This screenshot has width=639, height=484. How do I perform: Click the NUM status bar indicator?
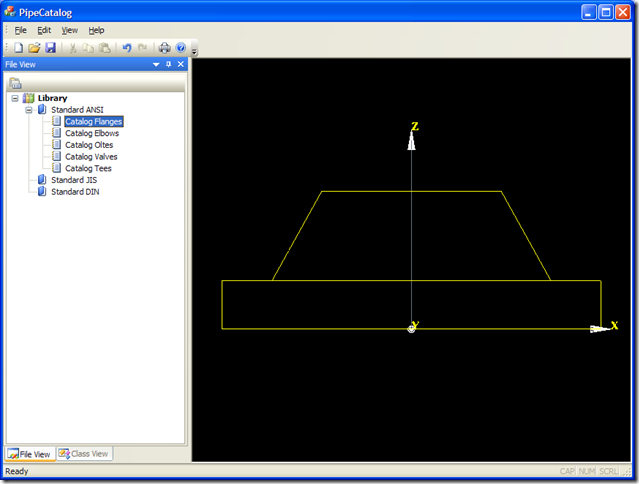click(587, 471)
